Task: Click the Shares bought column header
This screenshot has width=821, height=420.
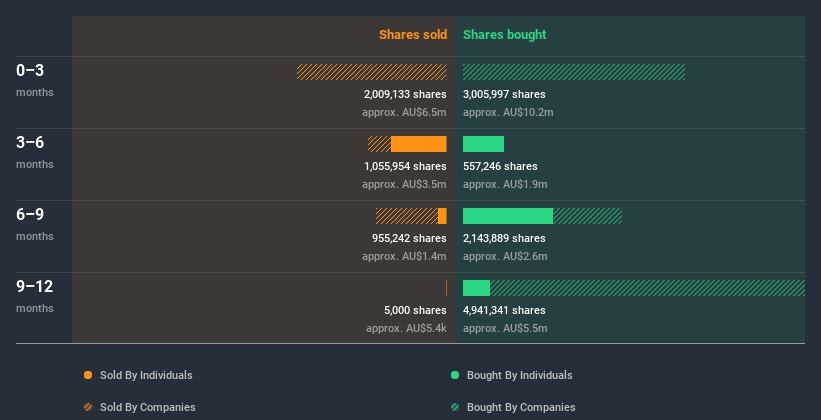Action: (504, 35)
